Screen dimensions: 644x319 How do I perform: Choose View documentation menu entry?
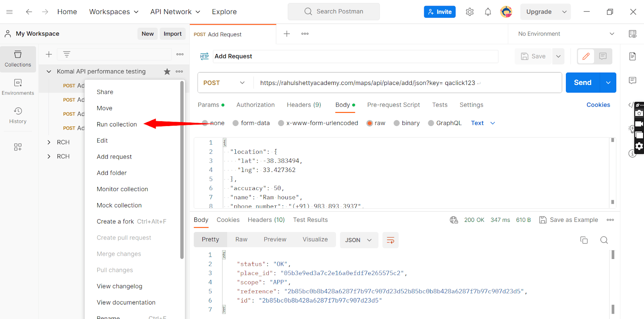point(126,302)
